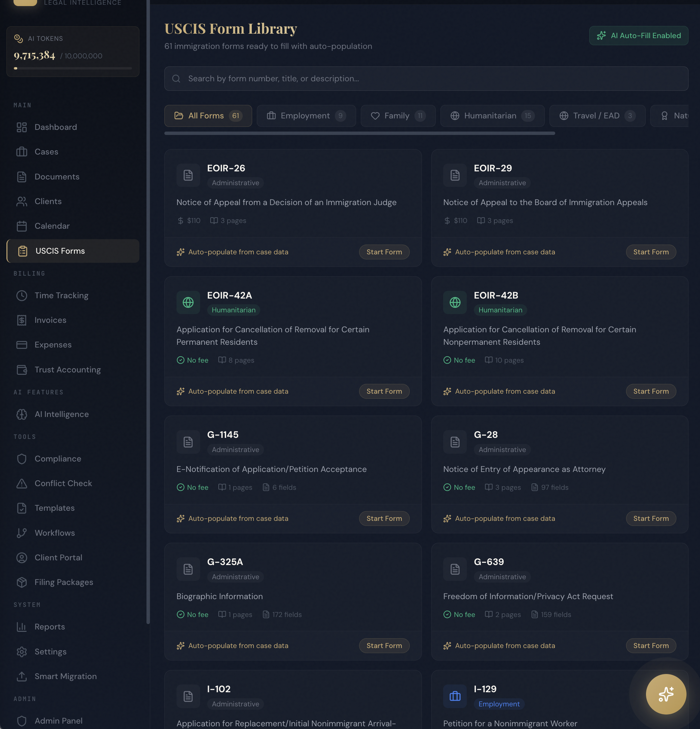The width and height of the screenshot is (700, 729).
Task: Toggle the AI Auto-Fill Enabled badge
Action: pyautogui.click(x=638, y=36)
